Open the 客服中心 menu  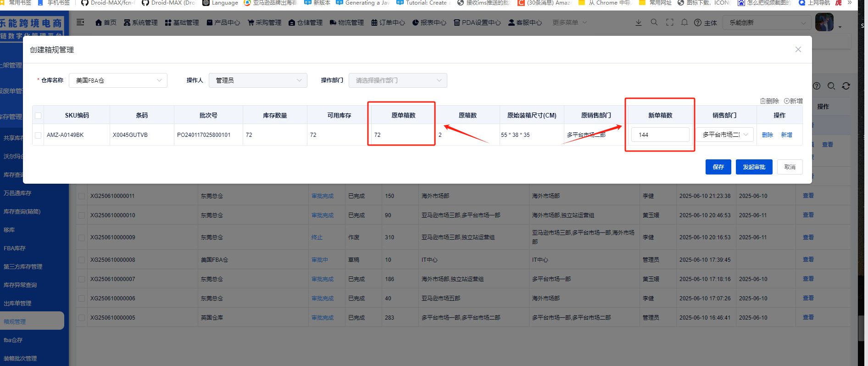pos(525,23)
